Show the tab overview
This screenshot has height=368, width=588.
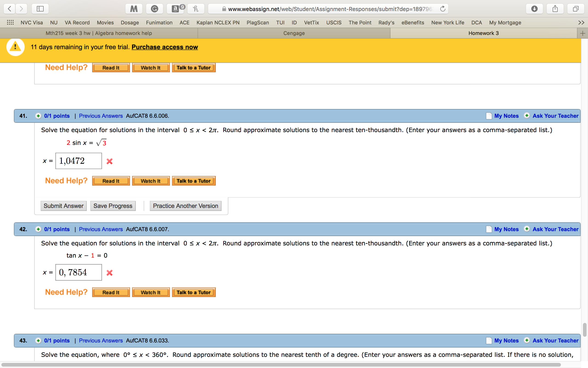(576, 9)
